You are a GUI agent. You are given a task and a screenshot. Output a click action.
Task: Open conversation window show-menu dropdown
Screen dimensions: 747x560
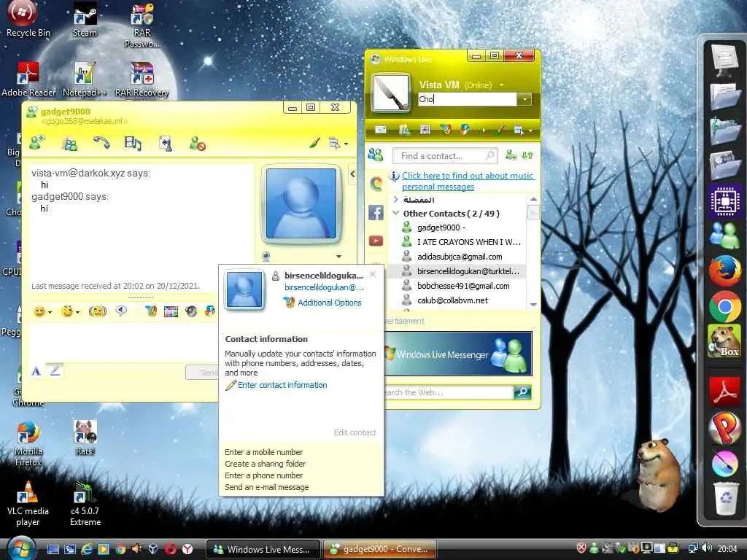[x=338, y=143]
